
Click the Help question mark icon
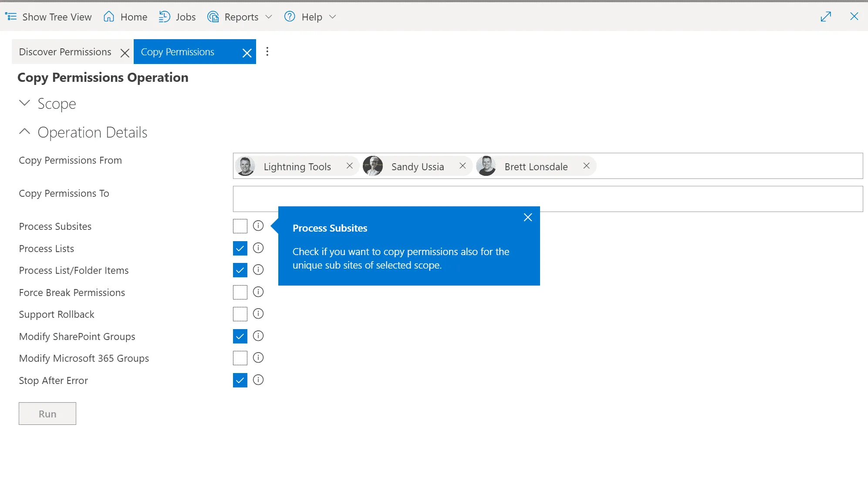(x=289, y=17)
